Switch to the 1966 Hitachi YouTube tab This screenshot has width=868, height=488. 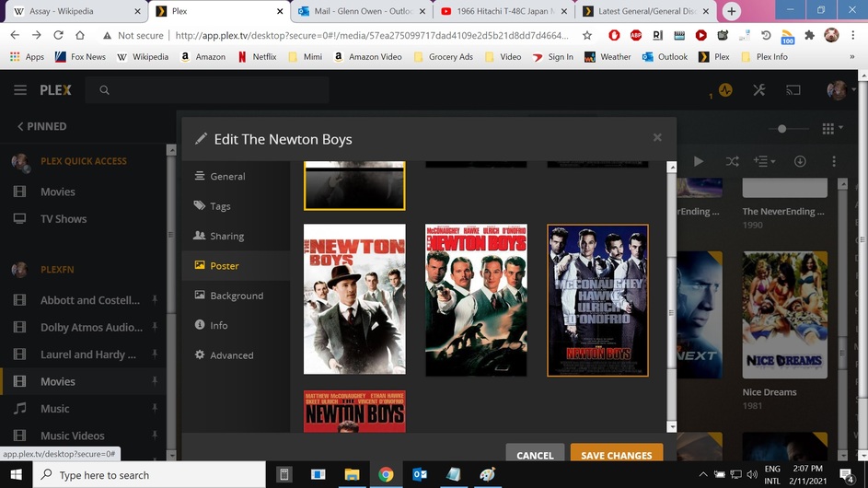(504, 11)
